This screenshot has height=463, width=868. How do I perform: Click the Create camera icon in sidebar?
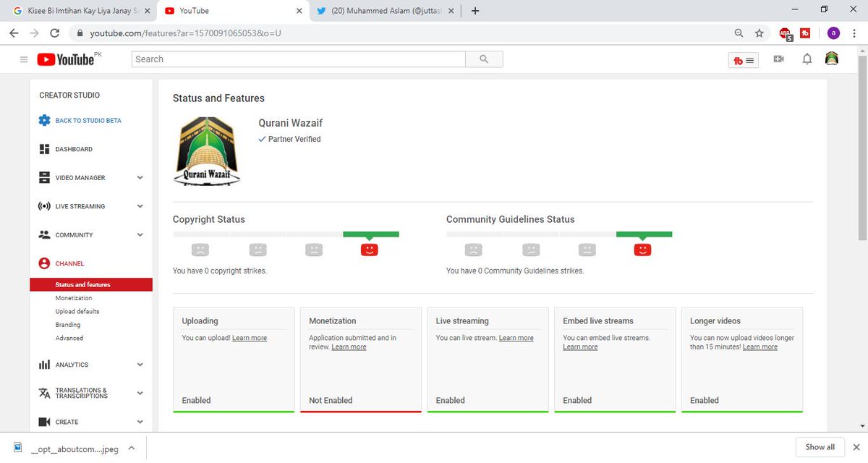pos(44,422)
